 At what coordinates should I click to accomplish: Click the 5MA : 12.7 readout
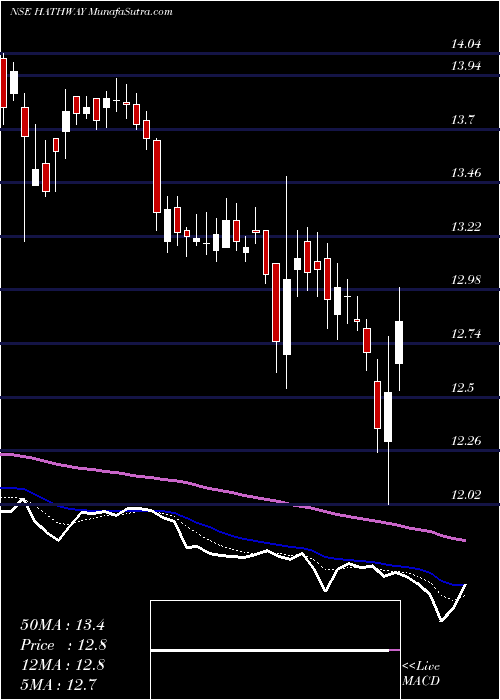[x=58, y=684]
